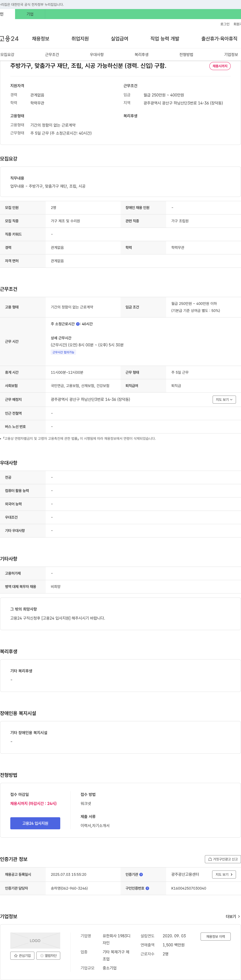Click 제출 서류 value 이력서,자기소개서
This screenshot has width=241, height=980.
point(95,826)
